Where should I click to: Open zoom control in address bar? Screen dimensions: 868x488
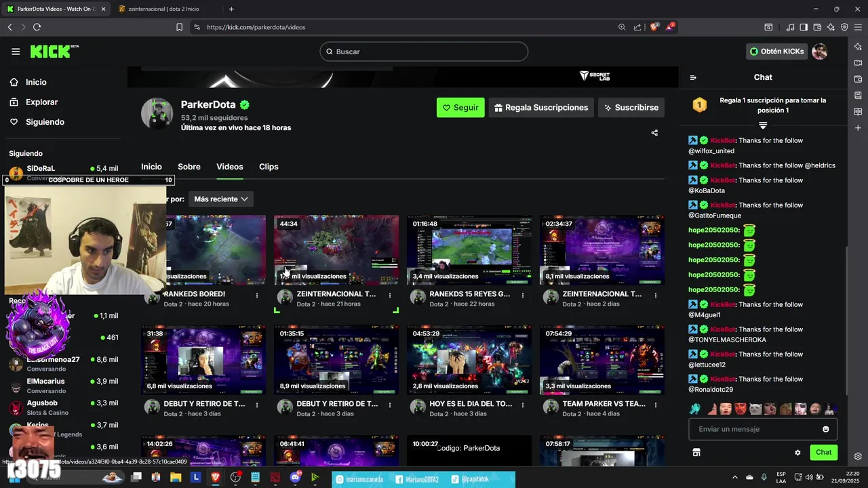[622, 27]
